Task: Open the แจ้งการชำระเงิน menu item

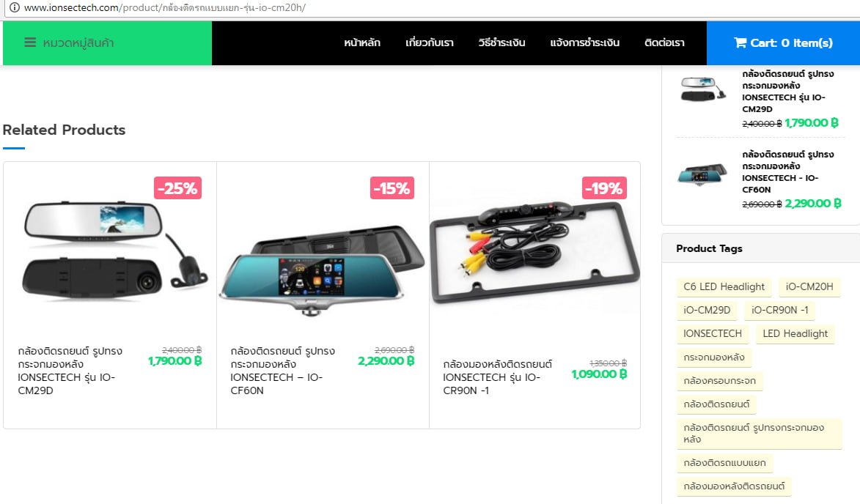Action: pyautogui.click(x=584, y=42)
